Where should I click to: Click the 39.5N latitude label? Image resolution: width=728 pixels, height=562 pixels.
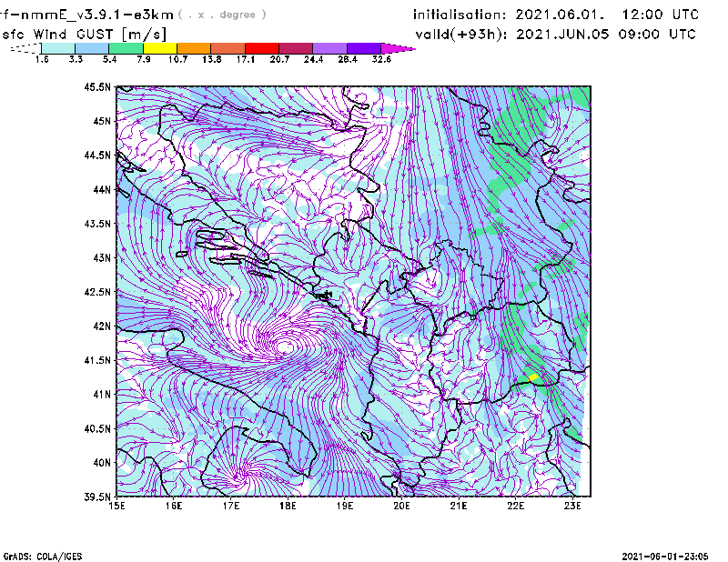point(97,497)
